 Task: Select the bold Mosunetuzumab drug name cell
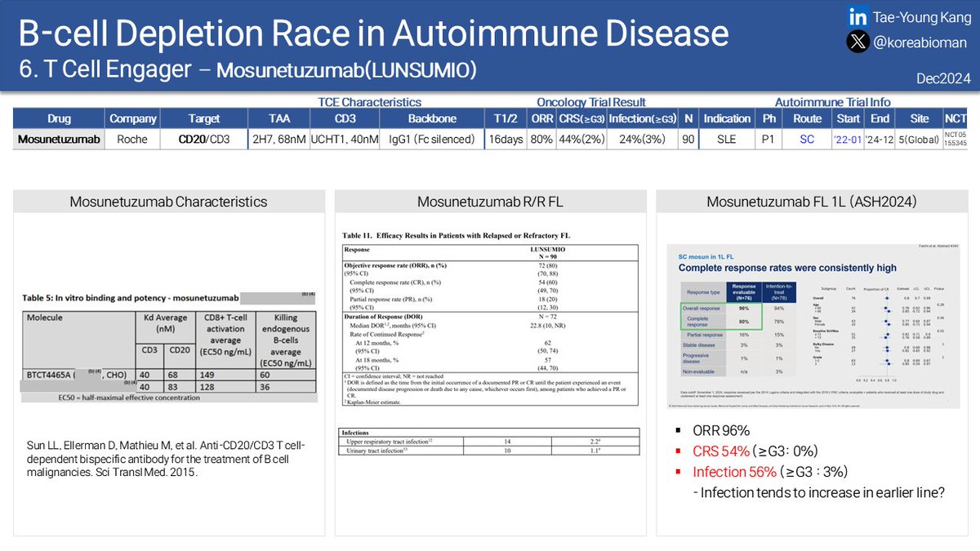[x=60, y=140]
